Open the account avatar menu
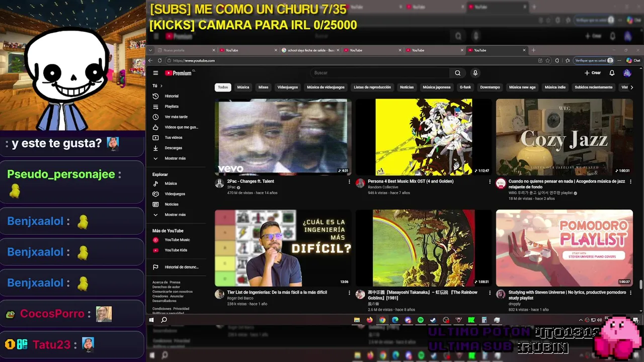This screenshot has height=362, width=644. (x=627, y=73)
